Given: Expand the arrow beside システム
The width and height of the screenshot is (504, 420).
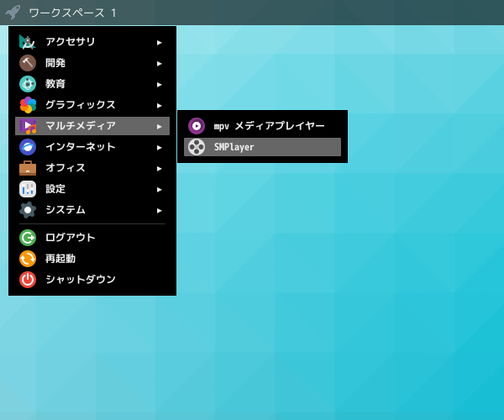Looking at the screenshot, I should 159,211.
